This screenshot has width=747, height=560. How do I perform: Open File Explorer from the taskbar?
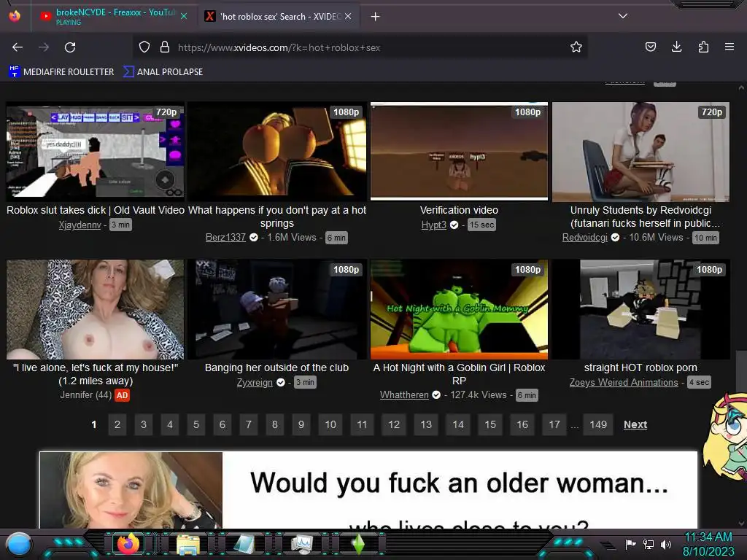[188, 544]
